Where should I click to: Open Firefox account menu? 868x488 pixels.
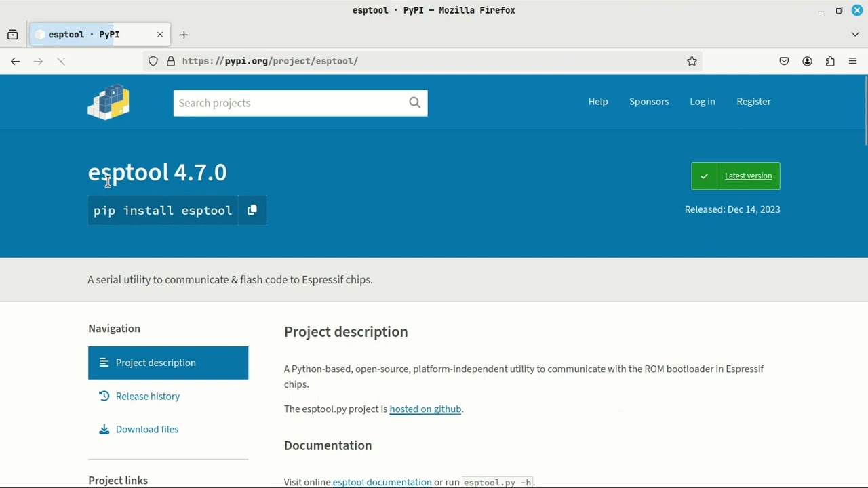(x=807, y=61)
